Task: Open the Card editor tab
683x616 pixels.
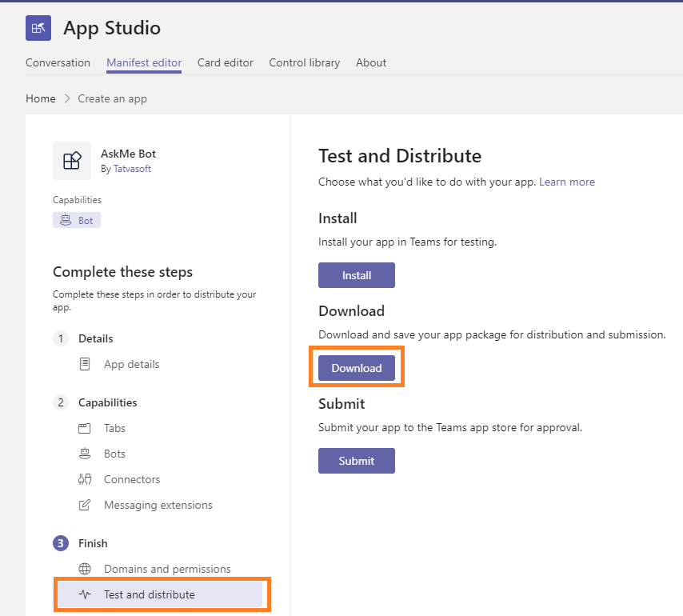Action: [226, 62]
